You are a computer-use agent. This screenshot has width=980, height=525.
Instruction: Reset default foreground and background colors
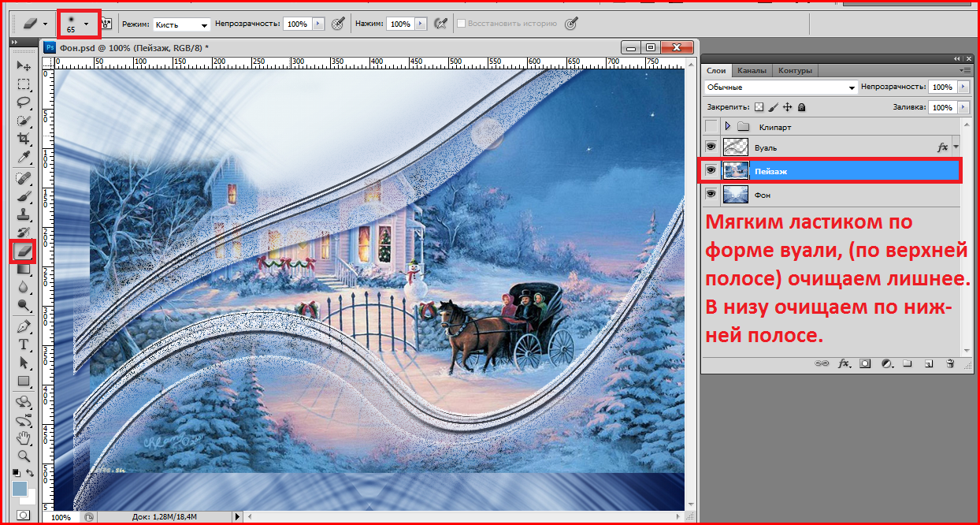pos(17,473)
